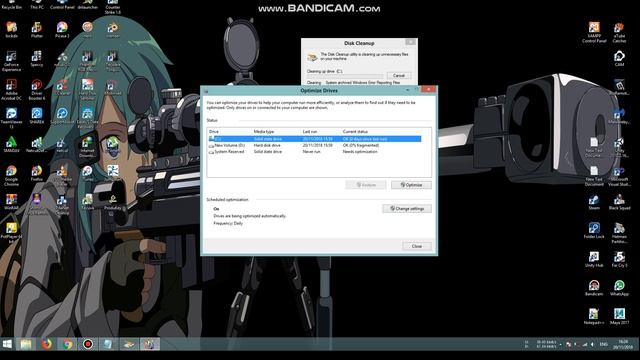
Task: Open the Picasa 3 desktop shortcut
Action: 62,30
